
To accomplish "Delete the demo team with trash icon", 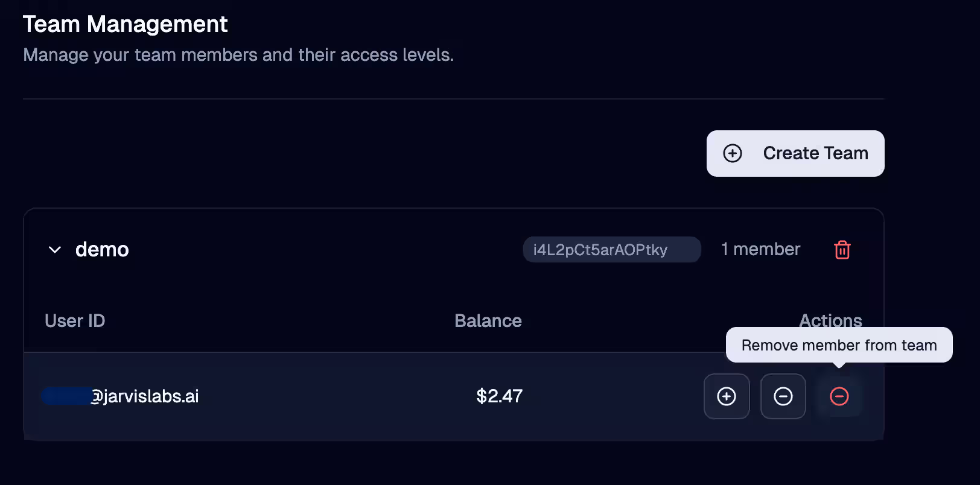I will pos(842,250).
